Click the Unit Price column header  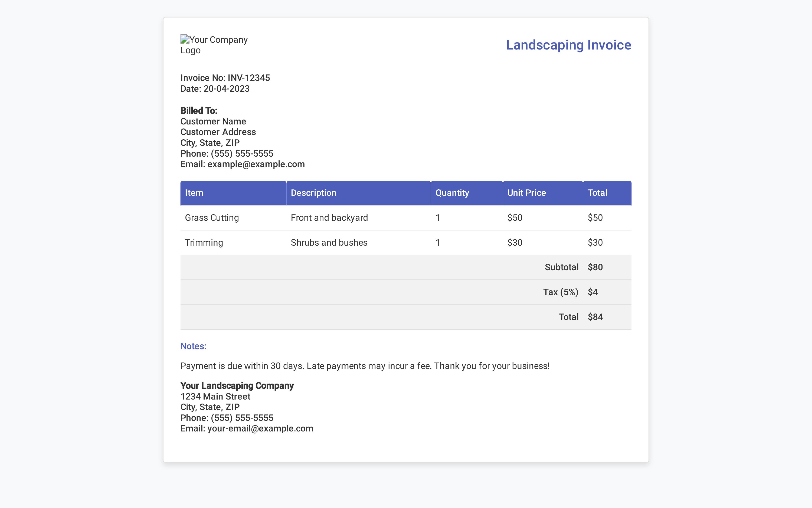click(x=543, y=193)
